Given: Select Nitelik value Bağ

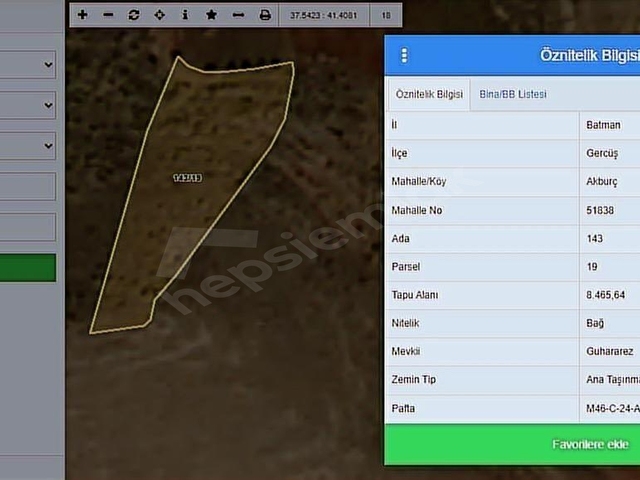Looking at the screenshot, I should pyautogui.click(x=595, y=323).
